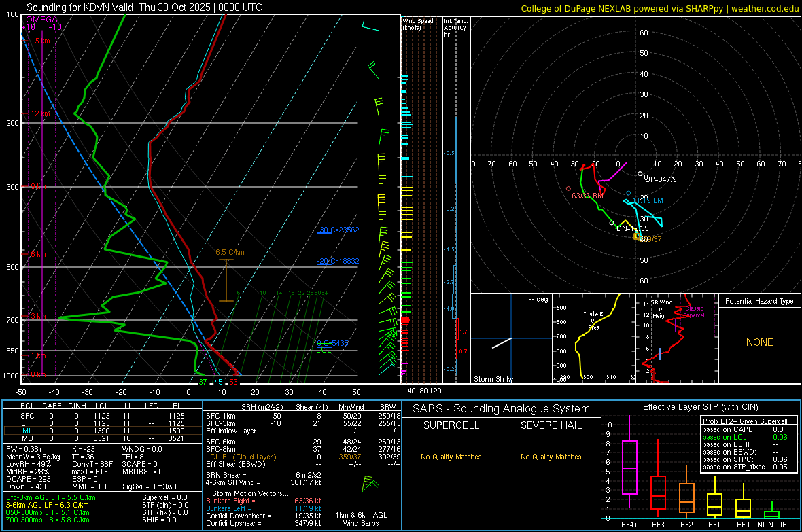The height and width of the screenshot is (532, 802).
Task: Click the based on STPC: 0.06 row
Action: pos(745,459)
